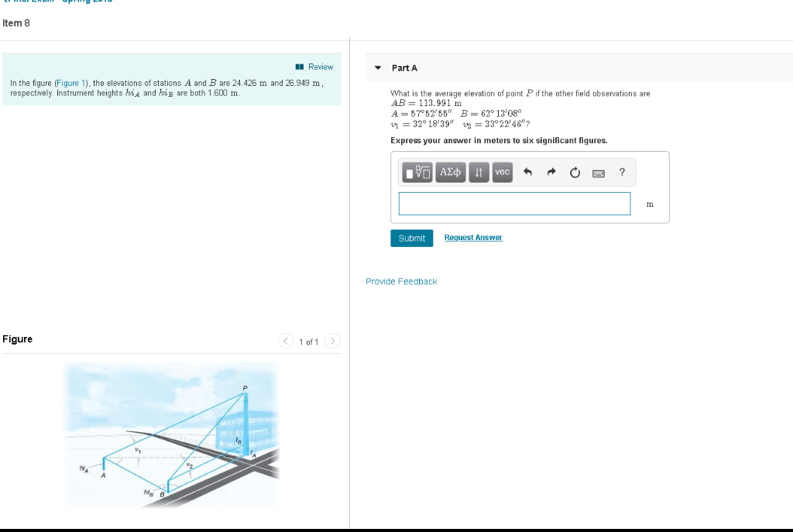
Task: Open the Greek symbols ΑΣφ palette
Action: coord(450,173)
